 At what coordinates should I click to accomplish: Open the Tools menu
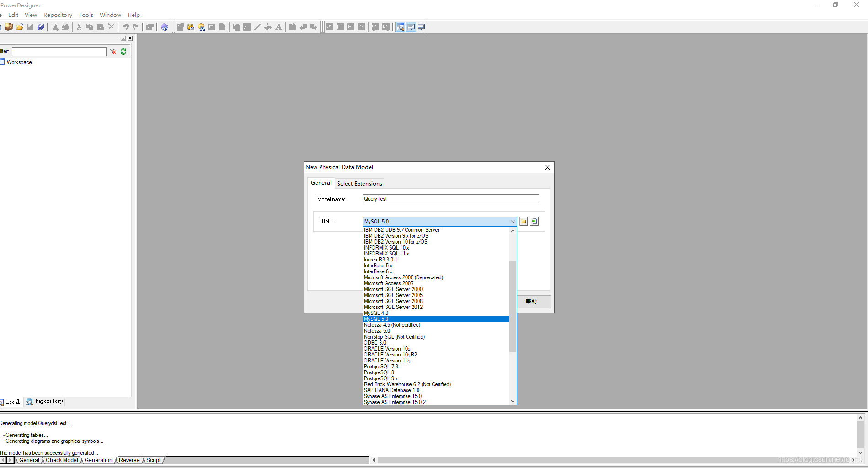86,15
